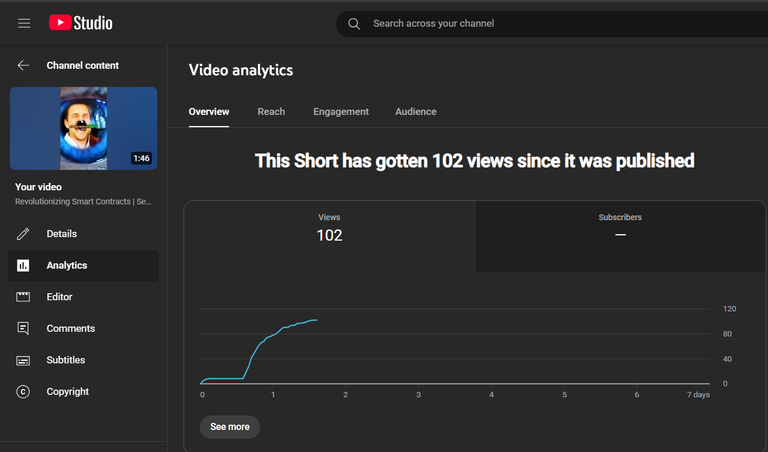Viewport: 768px width, 452px height.
Task: Click the '7 days' axis label
Action: (x=698, y=395)
